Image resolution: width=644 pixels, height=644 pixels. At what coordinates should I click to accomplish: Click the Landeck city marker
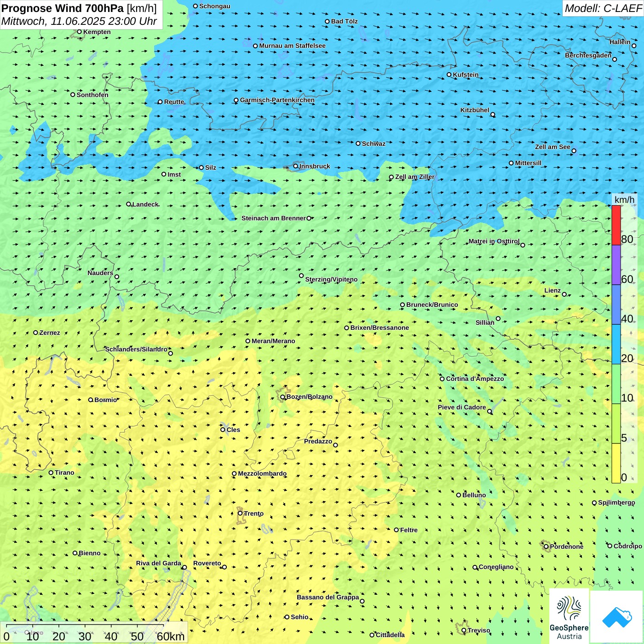click(x=129, y=204)
